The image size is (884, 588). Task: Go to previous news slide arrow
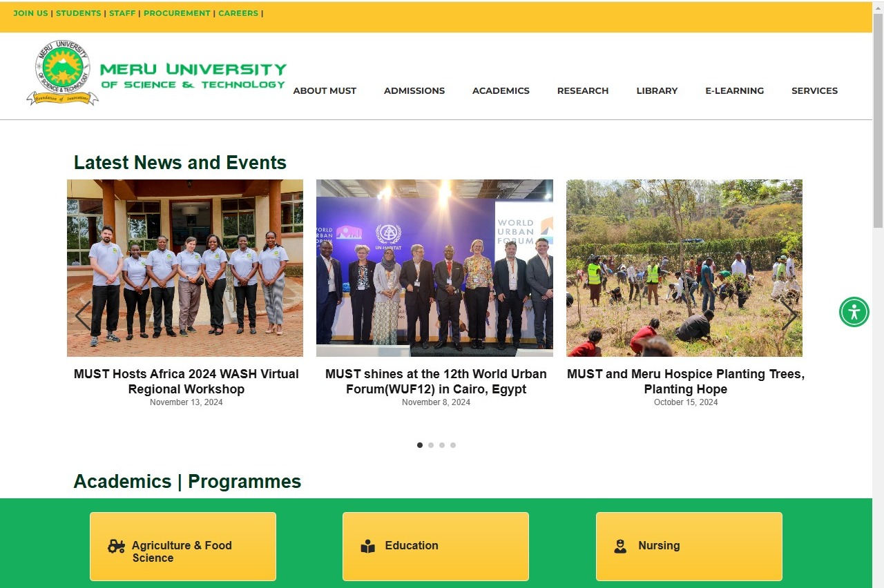pyautogui.click(x=83, y=315)
